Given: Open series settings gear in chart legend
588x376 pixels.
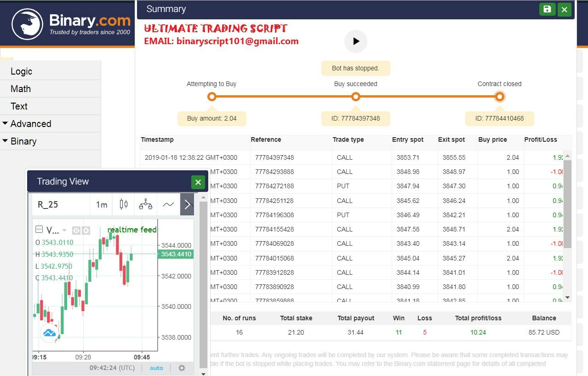Looking at the screenshot, I should pyautogui.click(x=86, y=231).
